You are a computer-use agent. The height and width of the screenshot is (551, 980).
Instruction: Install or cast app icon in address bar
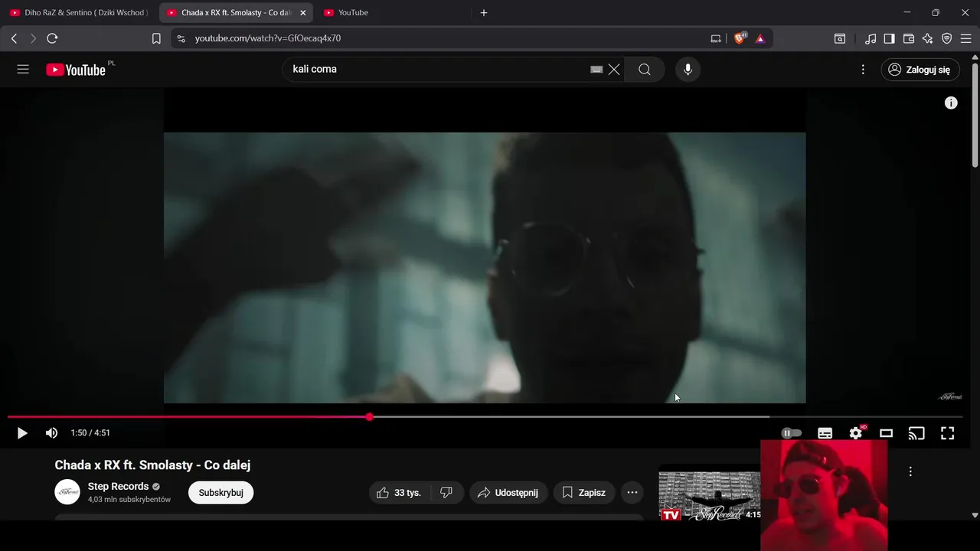(x=716, y=38)
